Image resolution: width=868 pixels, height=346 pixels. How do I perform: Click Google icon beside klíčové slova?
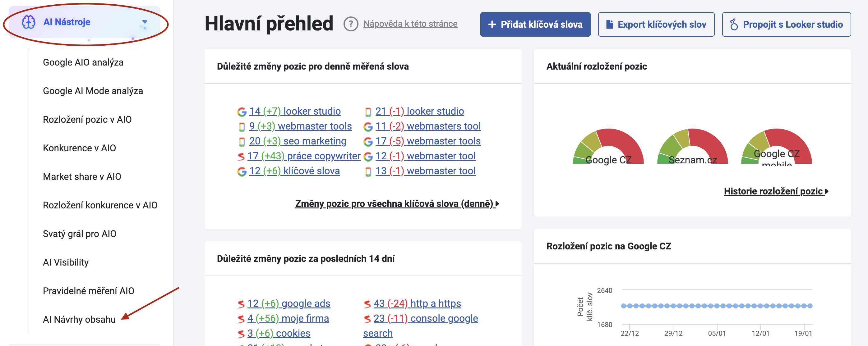pos(242,171)
